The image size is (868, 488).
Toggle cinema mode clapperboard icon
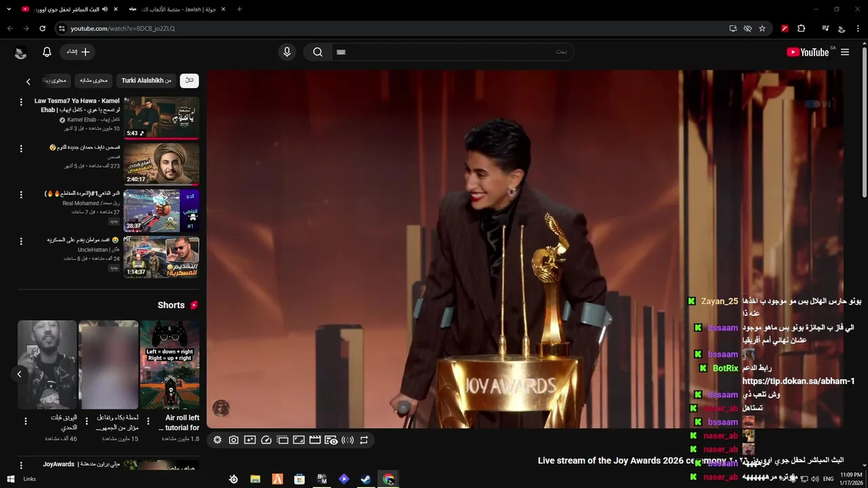(315, 440)
